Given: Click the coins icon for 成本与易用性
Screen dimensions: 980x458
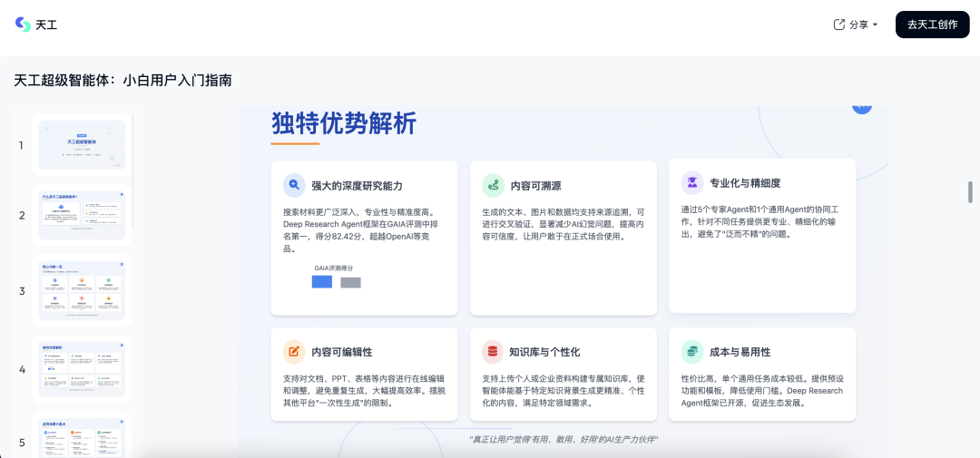Looking at the screenshot, I should (x=691, y=353).
